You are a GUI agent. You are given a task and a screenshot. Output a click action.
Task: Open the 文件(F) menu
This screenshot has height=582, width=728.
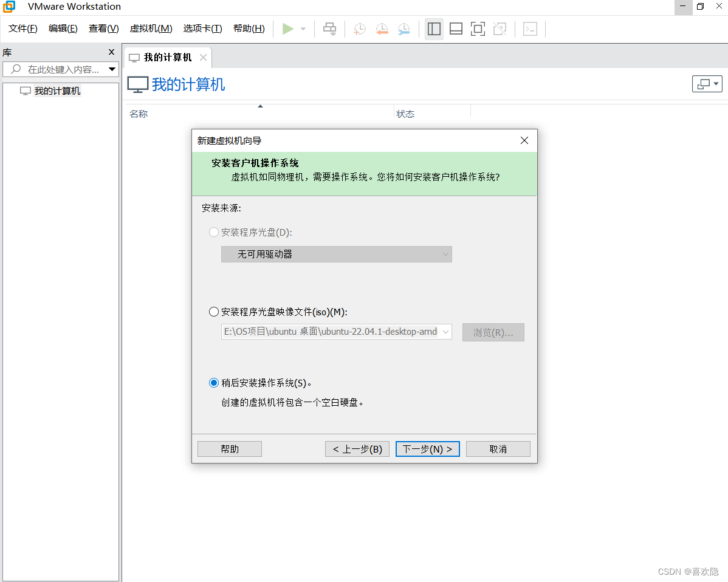[22, 29]
